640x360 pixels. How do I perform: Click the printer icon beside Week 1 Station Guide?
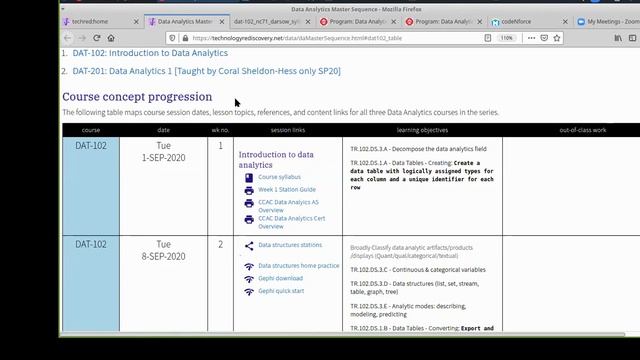click(249, 190)
